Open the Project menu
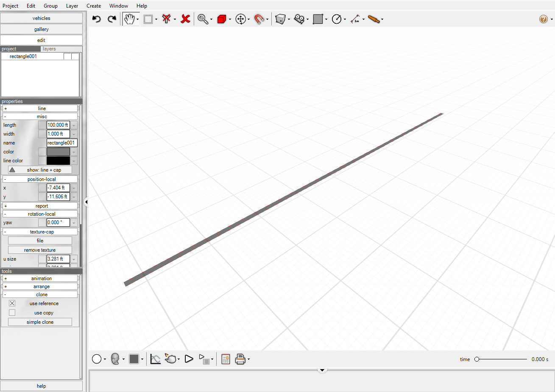This screenshot has height=392, width=555. (11, 6)
